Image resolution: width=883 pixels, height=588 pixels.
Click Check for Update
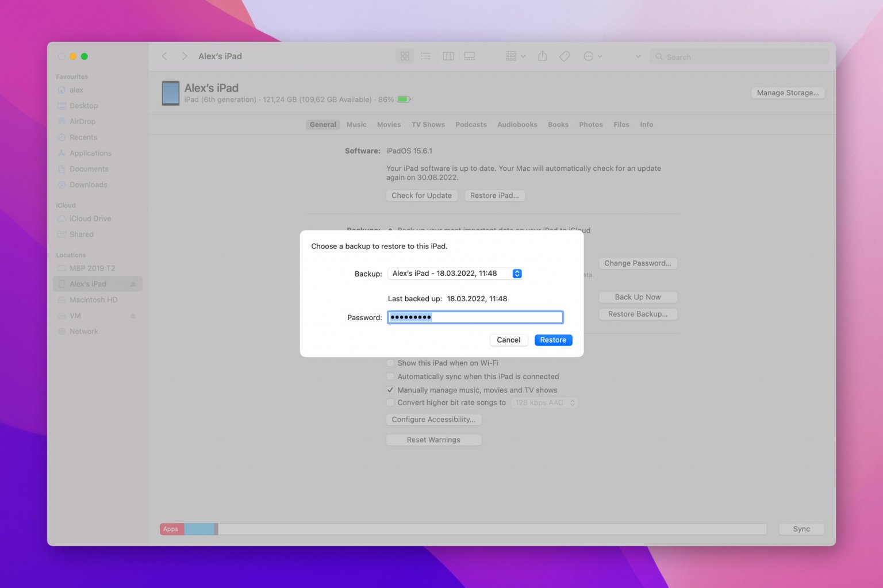coord(421,195)
